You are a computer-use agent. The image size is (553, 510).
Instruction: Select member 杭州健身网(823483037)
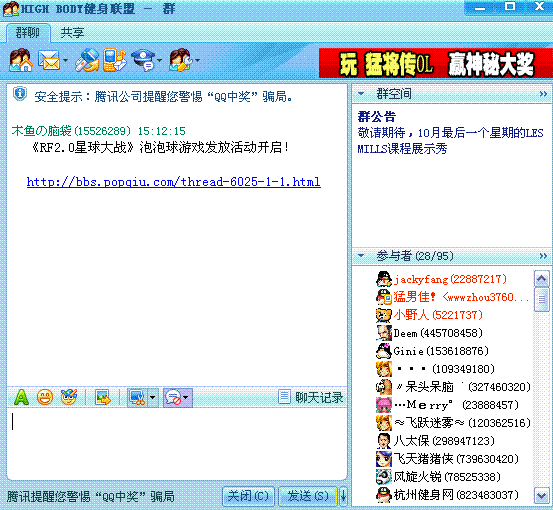coord(456,495)
